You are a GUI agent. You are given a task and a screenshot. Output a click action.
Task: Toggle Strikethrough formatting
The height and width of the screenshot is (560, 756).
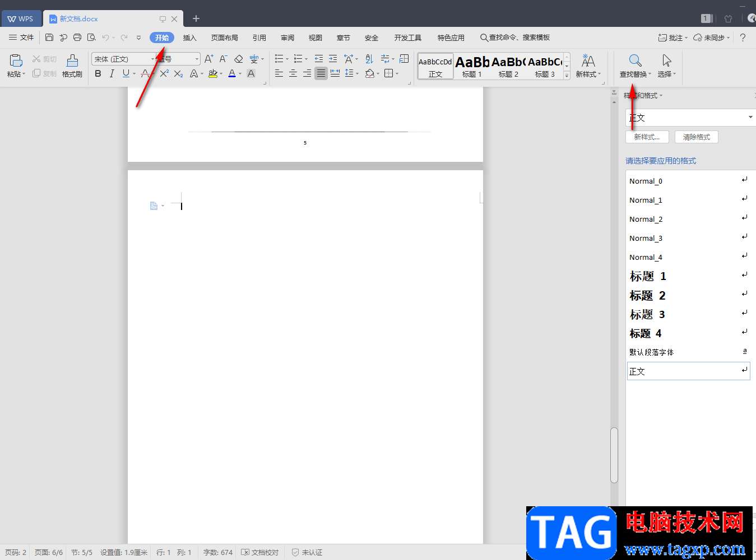tap(145, 73)
